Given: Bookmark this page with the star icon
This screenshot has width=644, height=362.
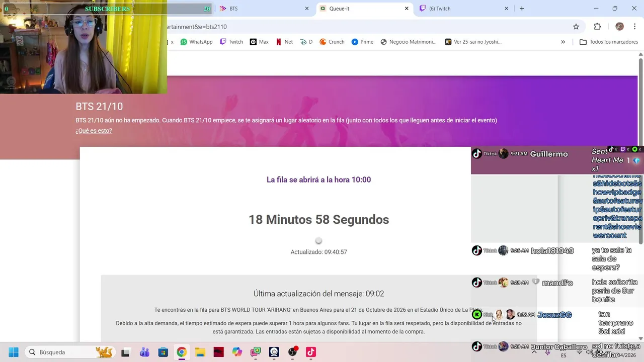Looking at the screenshot, I should [x=576, y=27].
